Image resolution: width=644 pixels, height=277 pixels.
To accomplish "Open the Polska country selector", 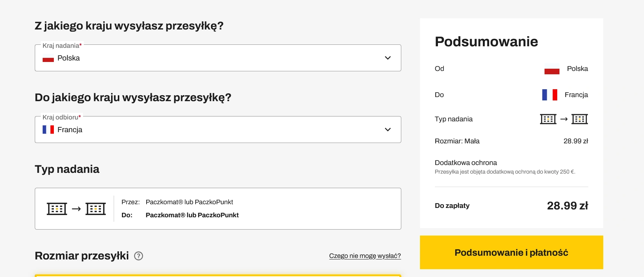I will tap(218, 58).
